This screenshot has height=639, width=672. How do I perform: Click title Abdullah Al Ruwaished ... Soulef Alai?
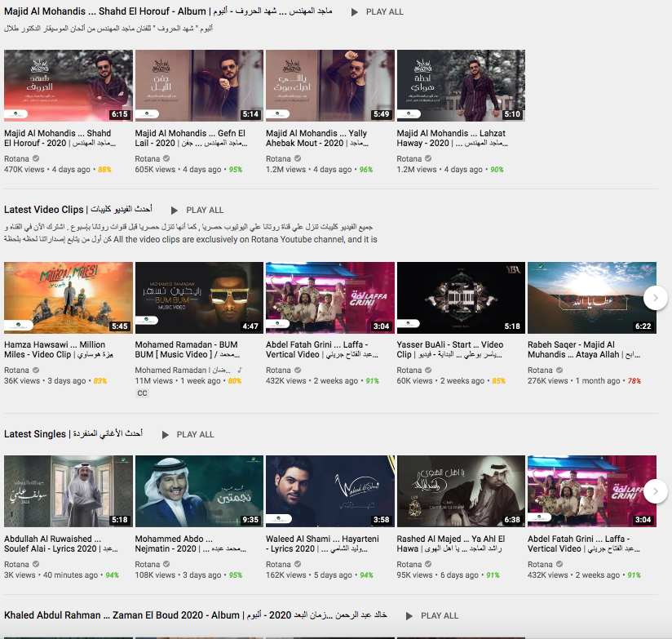click(x=61, y=544)
